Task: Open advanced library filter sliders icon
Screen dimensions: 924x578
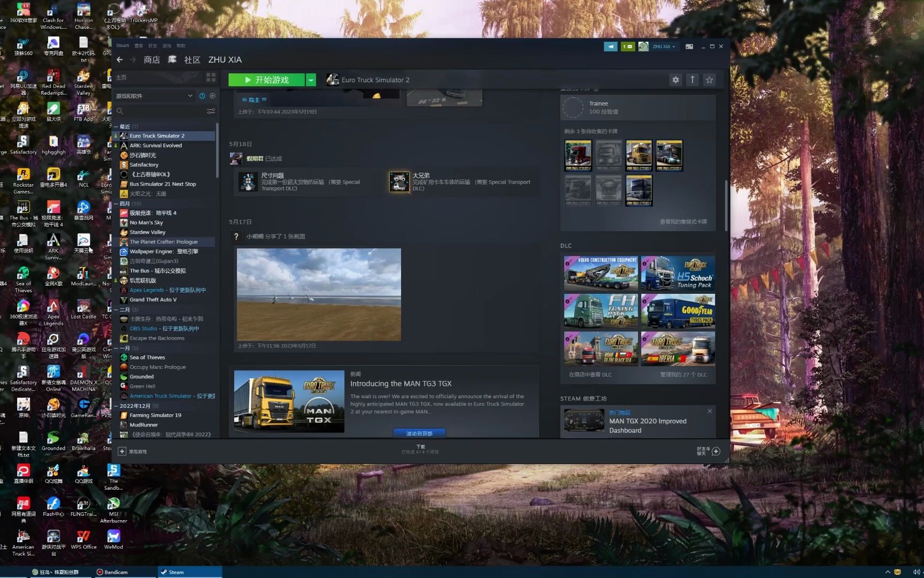Action: click(x=211, y=111)
